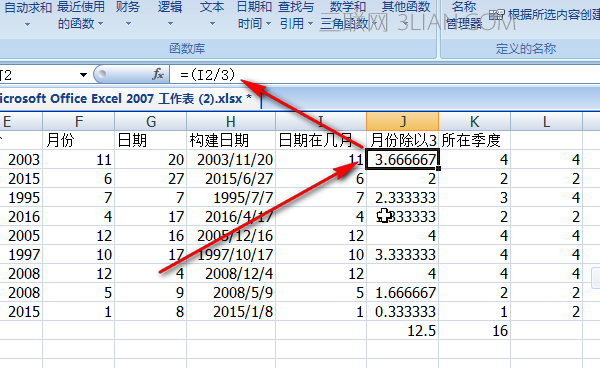Screen dimensions: 600x368
Task: Open 查找与引用 functions menu
Action: [296, 15]
